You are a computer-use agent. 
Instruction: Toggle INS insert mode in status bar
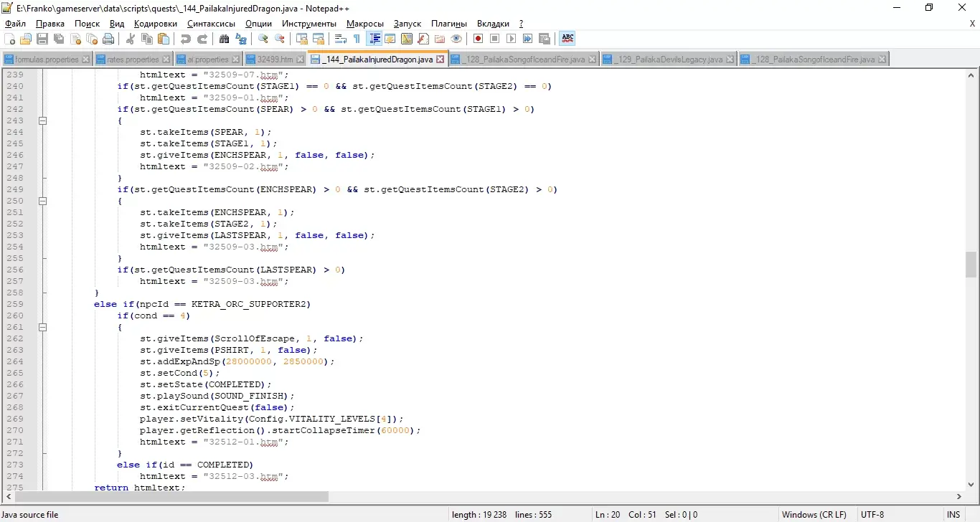953,515
